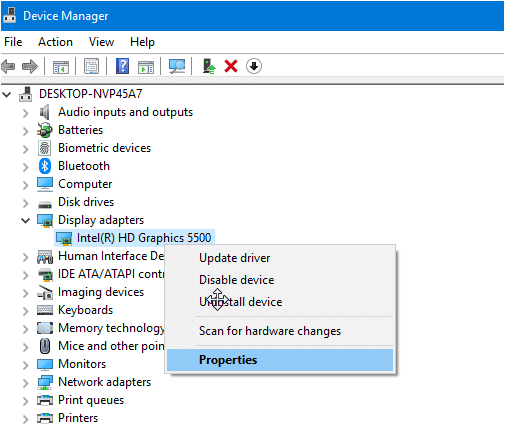This screenshot has height=427, width=505.
Task: Scan for hardware changes toolbar icon
Action: point(177,66)
